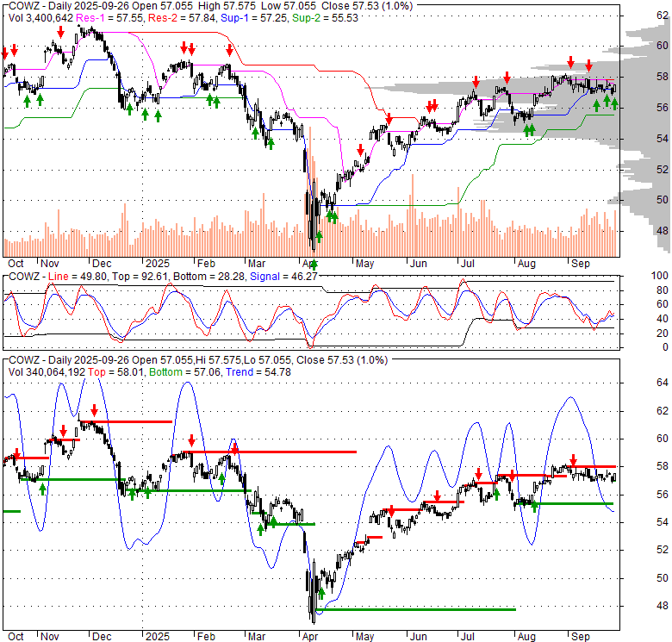Click the 2025 label on top chart axis
The image size is (672, 642).
click(158, 264)
